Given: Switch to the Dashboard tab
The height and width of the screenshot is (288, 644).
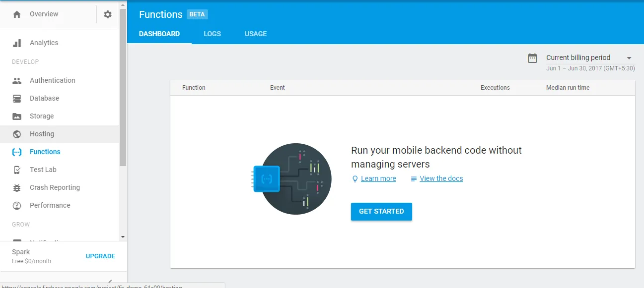Looking at the screenshot, I should [x=159, y=34].
